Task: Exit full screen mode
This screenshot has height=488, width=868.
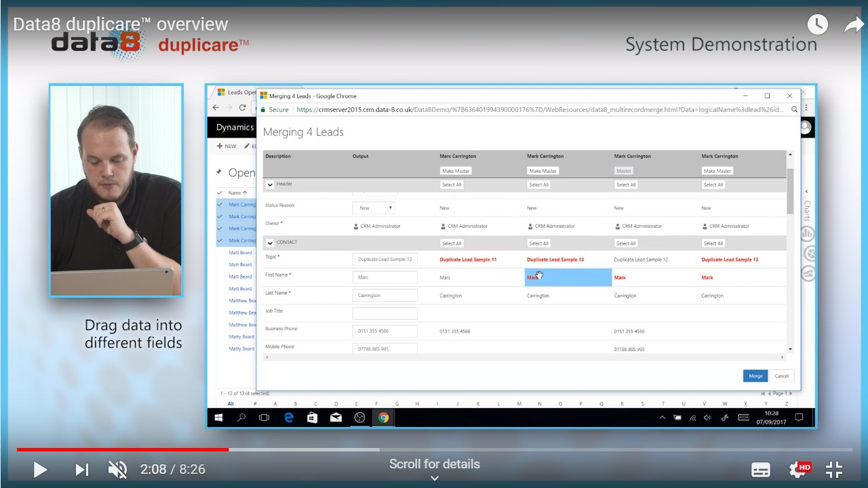Action: click(x=834, y=469)
